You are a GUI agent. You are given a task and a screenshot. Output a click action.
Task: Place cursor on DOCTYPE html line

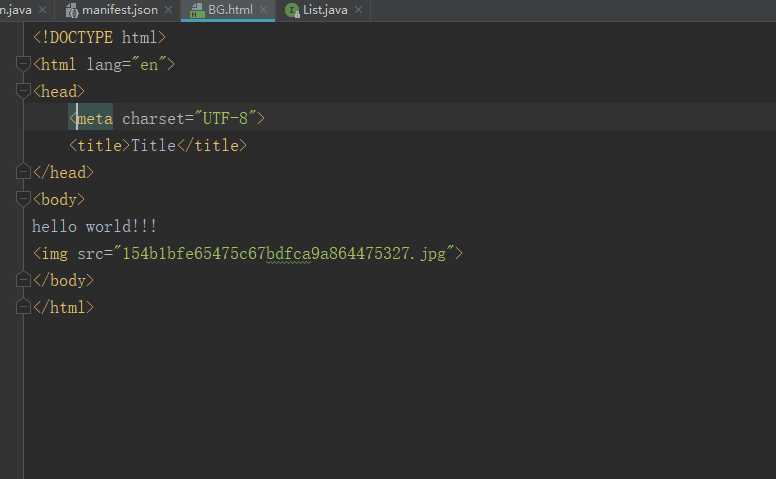tap(99, 37)
